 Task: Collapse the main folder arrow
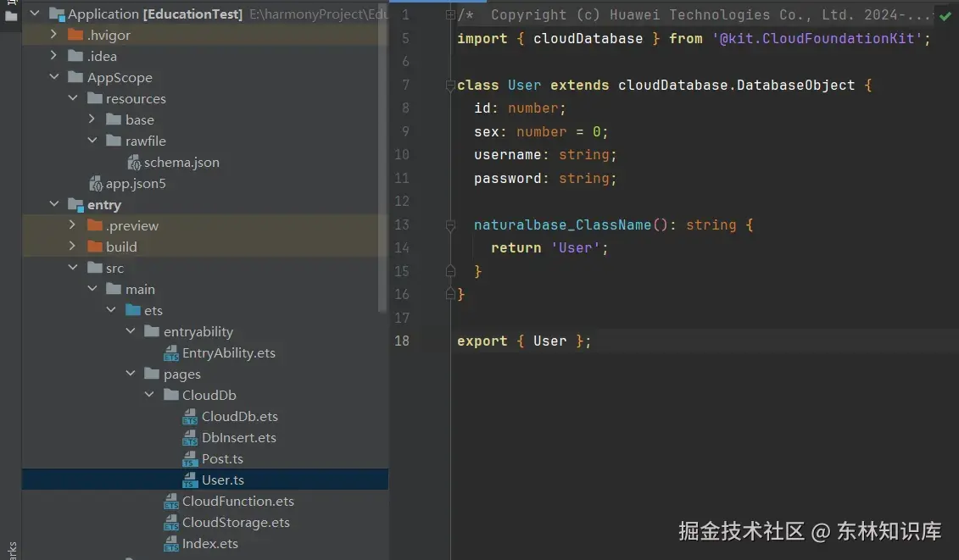pyautogui.click(x=92, y=289)
